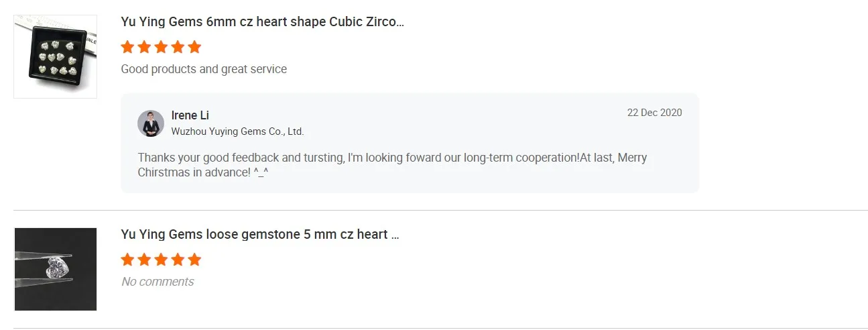Click the fifth star of the 6mm review
868x330 pixels.
coord(194,47)
